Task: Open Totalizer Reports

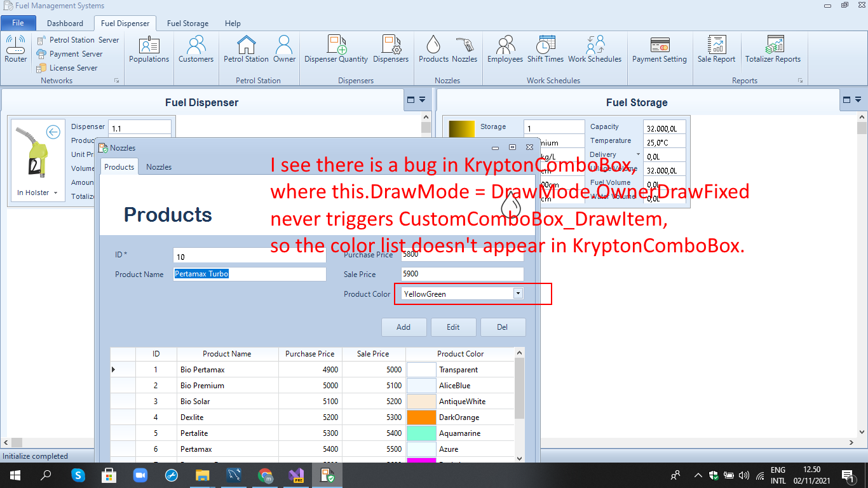Action: [773, 50]
